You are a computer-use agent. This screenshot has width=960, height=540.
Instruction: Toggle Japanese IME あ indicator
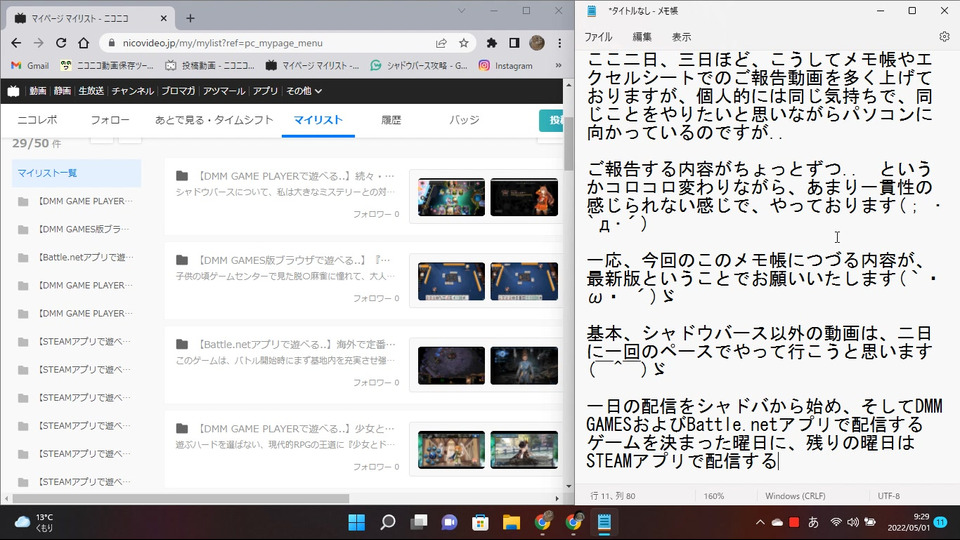pos(813,522)
